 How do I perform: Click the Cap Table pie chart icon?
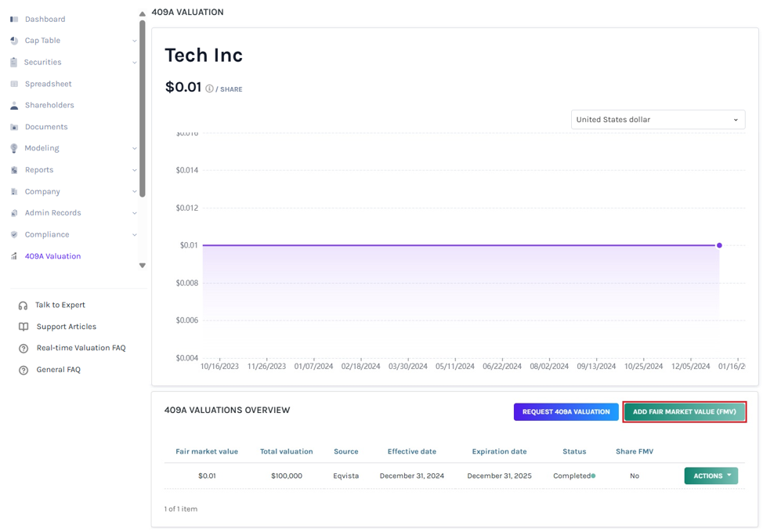[x=14, y=41]
